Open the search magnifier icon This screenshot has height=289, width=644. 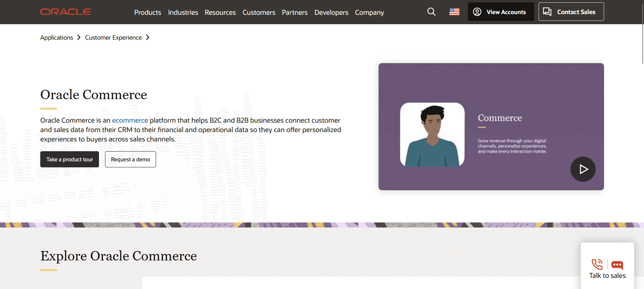tap(431, 12)
